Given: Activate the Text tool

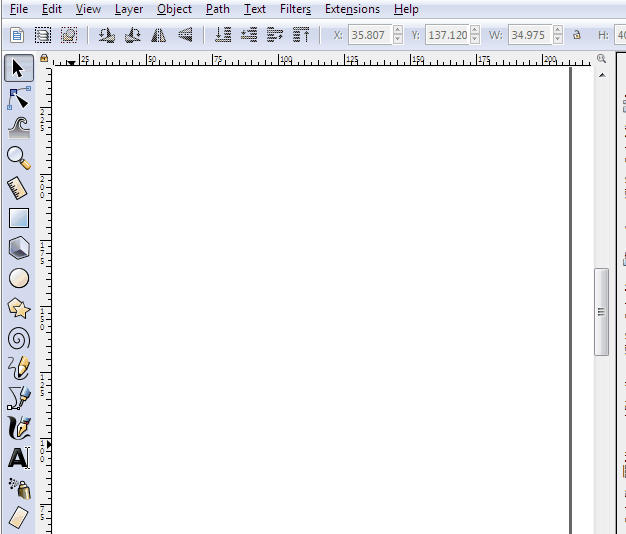Looking at the screenshot, I should 18,459.
